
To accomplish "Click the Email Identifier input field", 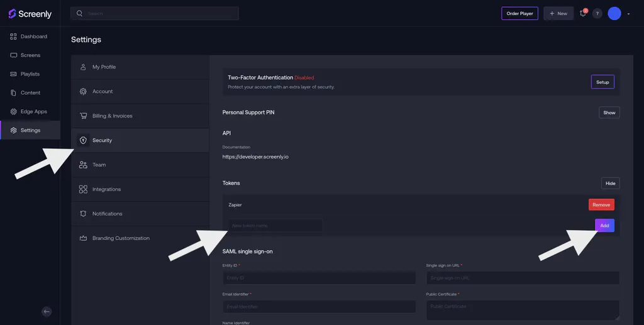I will pyautogui.click(x=319, y=307).
